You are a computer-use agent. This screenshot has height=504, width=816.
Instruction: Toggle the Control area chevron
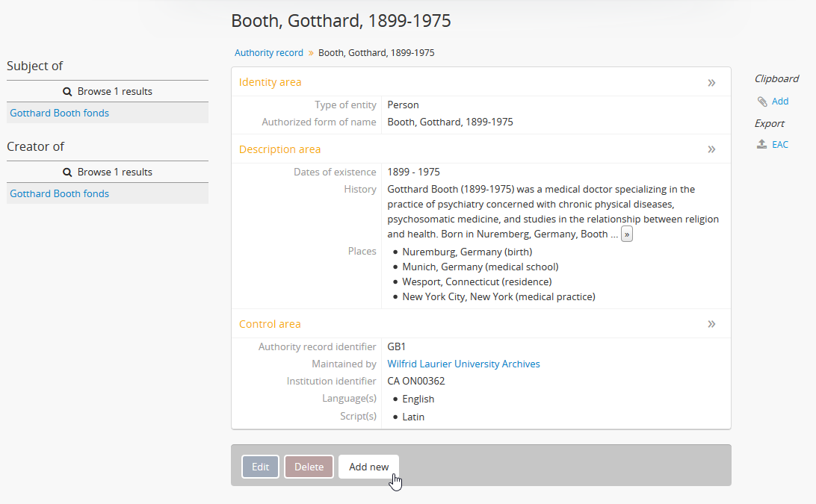coord(711,324)
